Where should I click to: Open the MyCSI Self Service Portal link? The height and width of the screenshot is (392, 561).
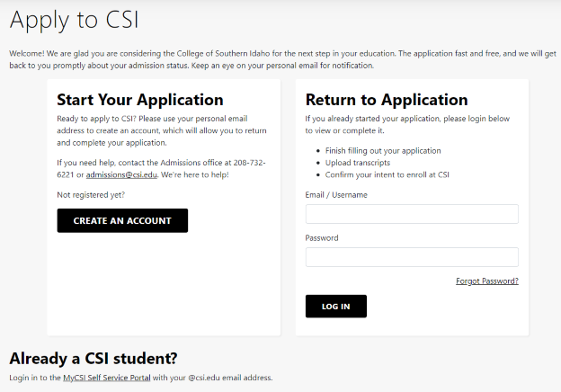pos(106,378)
